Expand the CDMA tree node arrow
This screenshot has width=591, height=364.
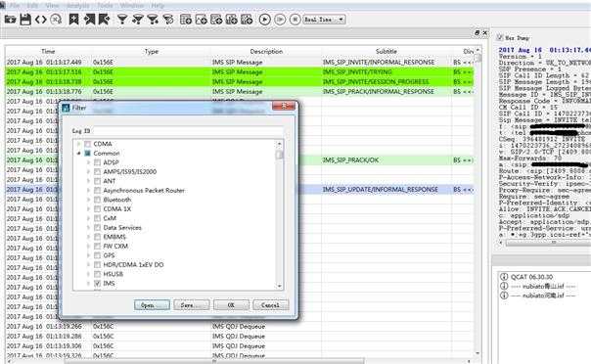pyautogui.click(x=79, y=144)
